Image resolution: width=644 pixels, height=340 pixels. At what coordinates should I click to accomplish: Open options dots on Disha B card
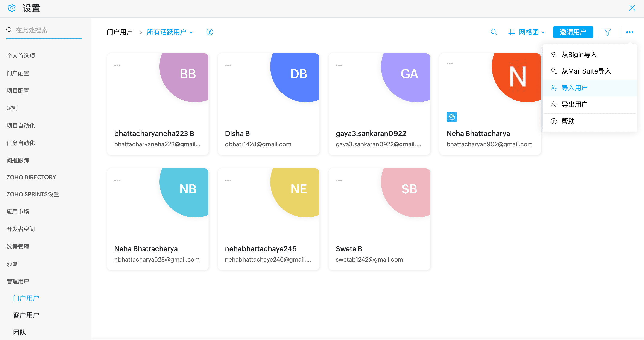(x=228, y=66)
